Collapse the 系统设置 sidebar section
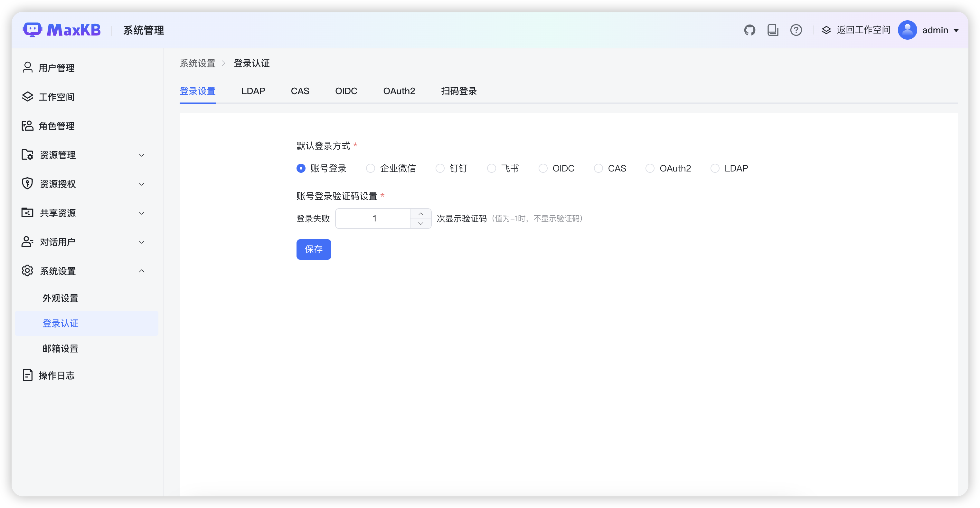This screenshot has width=980, height=508. [x=142, y=271]
